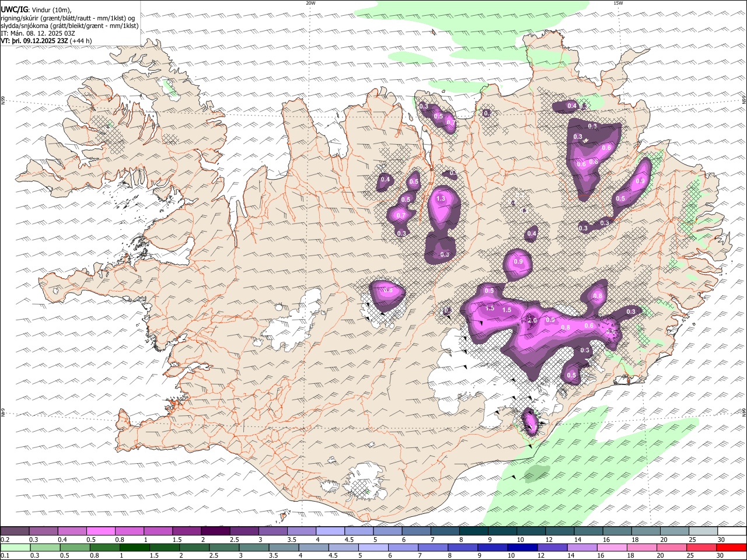
Task: Pick the white swatch at 30 in the upper row
Action: coord(732,531)
